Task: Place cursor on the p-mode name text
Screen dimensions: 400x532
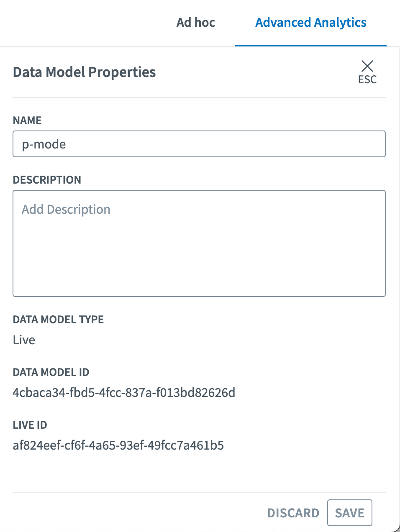Action: point(44,144)
